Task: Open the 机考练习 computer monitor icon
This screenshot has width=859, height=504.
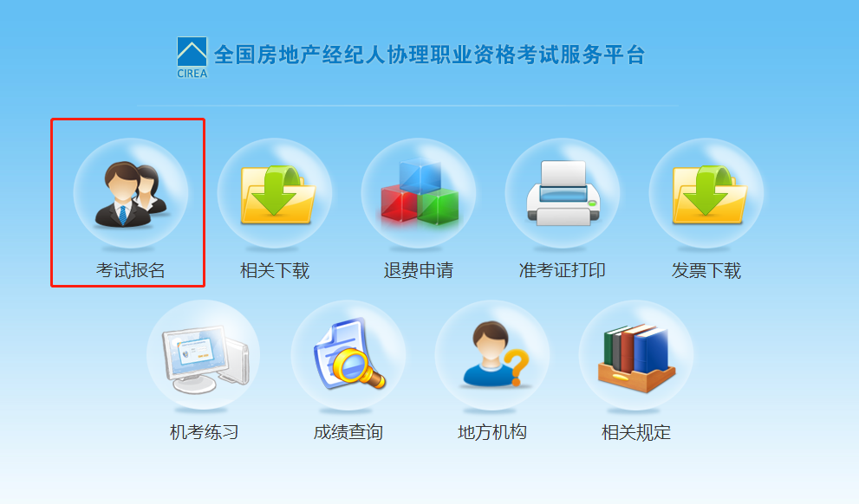Action: 203,355
